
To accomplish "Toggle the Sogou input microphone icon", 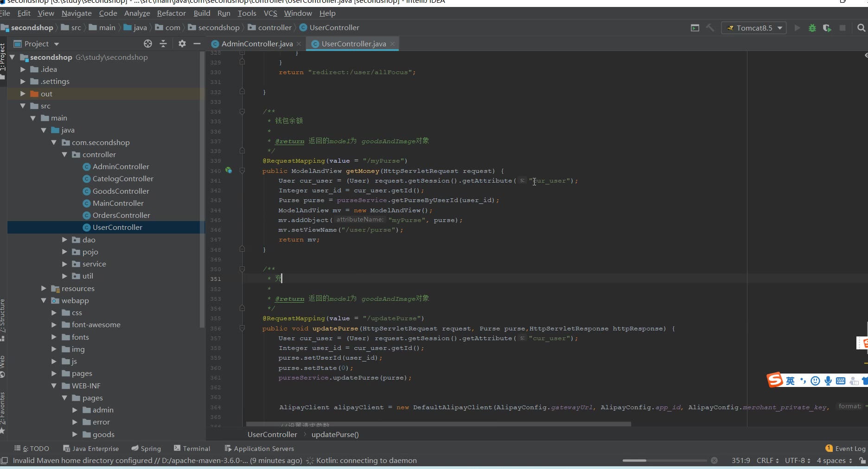I will (x=828, y=381).
